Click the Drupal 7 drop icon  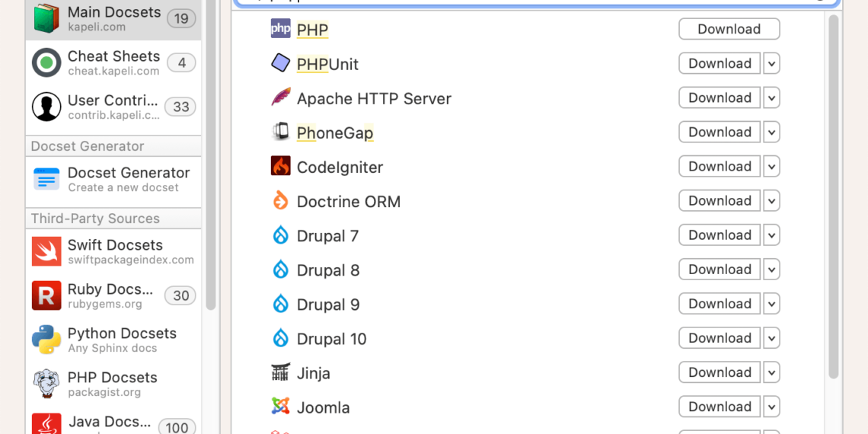pyautogui.click(x=281, y=235)
